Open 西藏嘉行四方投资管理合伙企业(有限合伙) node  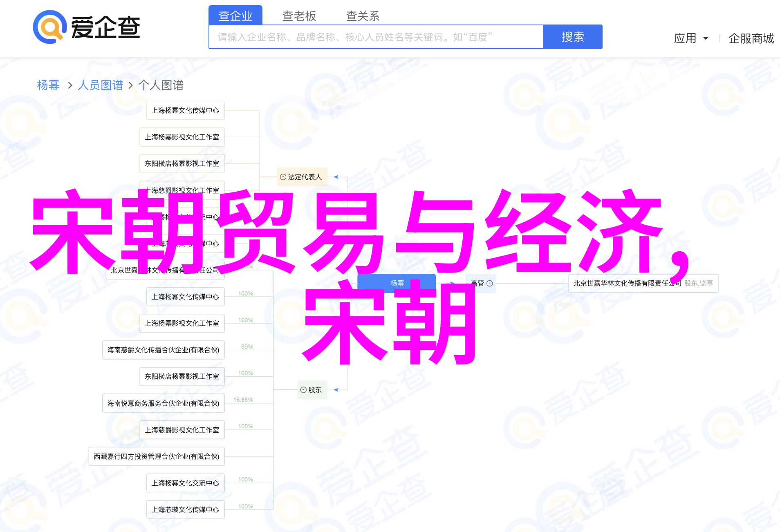(157, 456)
